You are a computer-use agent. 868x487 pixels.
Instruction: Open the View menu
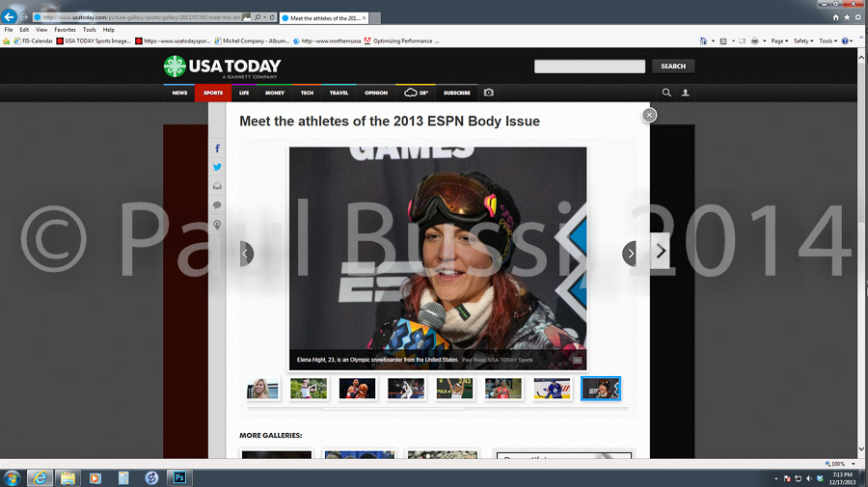coord(41,30)
